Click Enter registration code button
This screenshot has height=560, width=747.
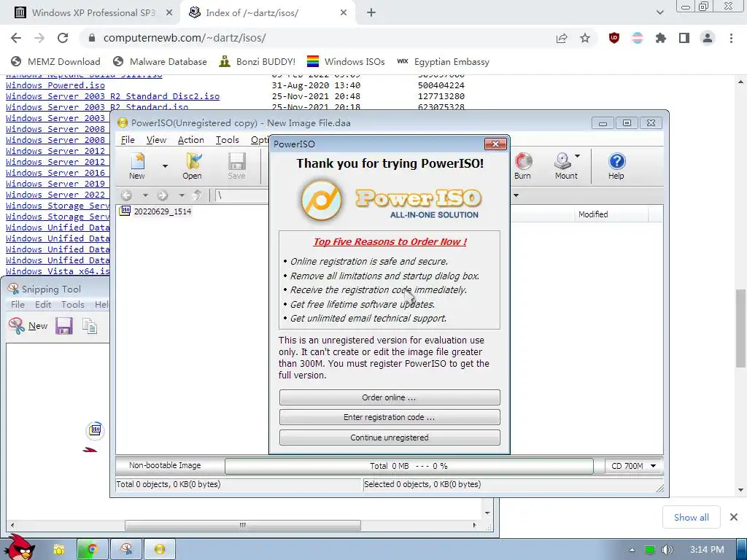[390, 417]
